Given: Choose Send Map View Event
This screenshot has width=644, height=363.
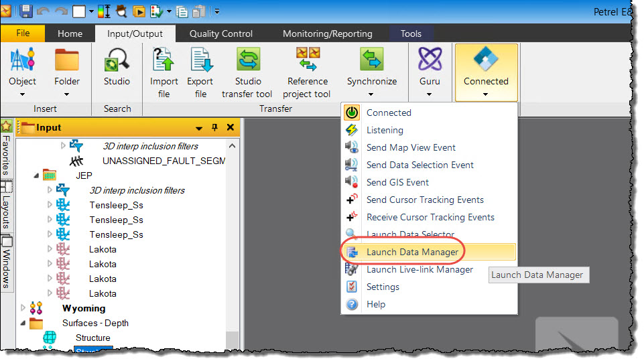Looking at the screenshot, I should 429,147.
